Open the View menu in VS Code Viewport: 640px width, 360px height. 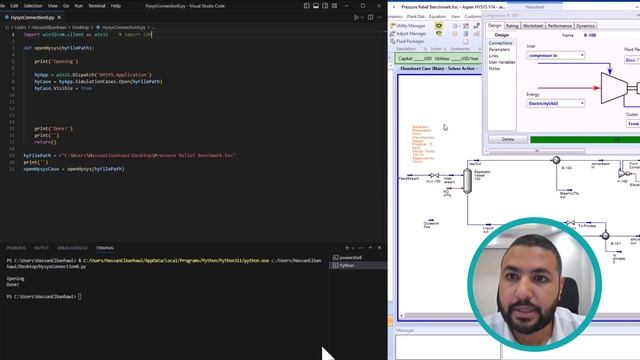point(53,6)
